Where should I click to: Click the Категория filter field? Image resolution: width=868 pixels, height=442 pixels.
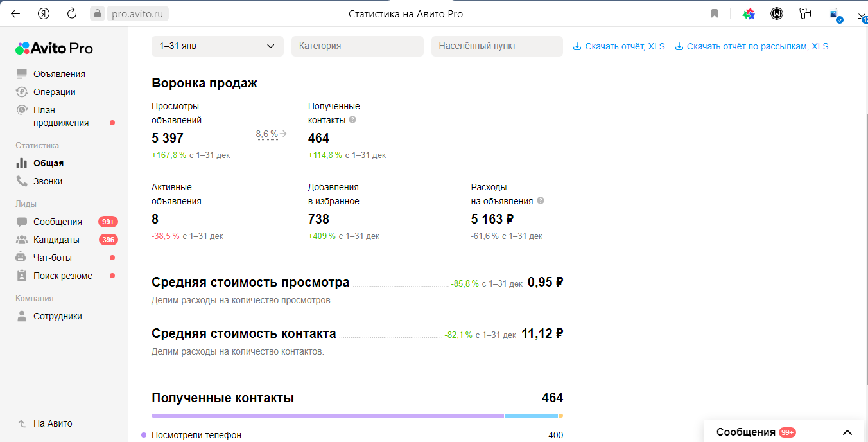click(358, 46)
